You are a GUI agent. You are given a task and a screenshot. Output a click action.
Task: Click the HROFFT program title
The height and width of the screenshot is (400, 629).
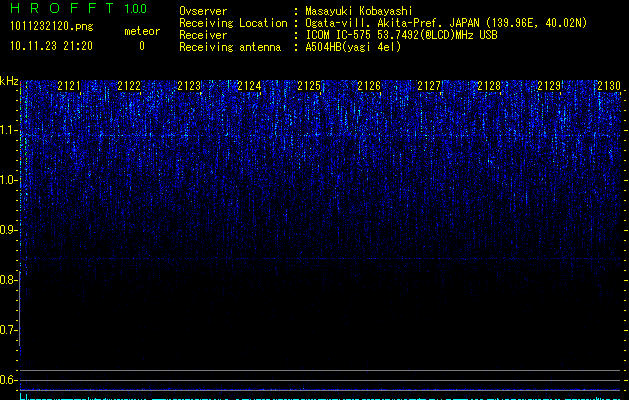click(x=62, y=8)
